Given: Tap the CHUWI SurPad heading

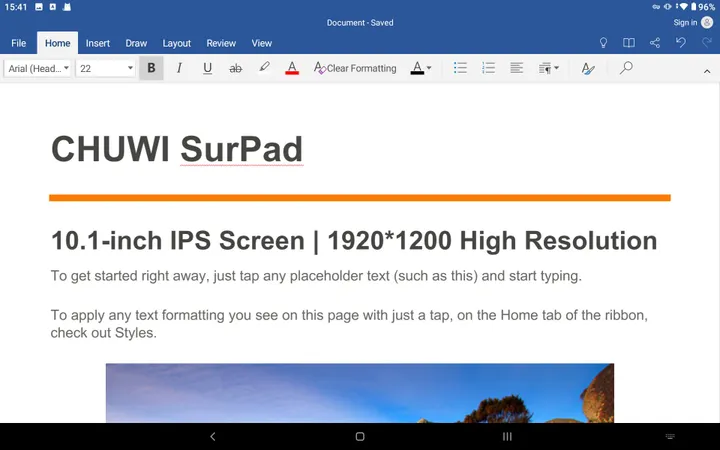Looking at the screenshot, I should pos(177,149).
